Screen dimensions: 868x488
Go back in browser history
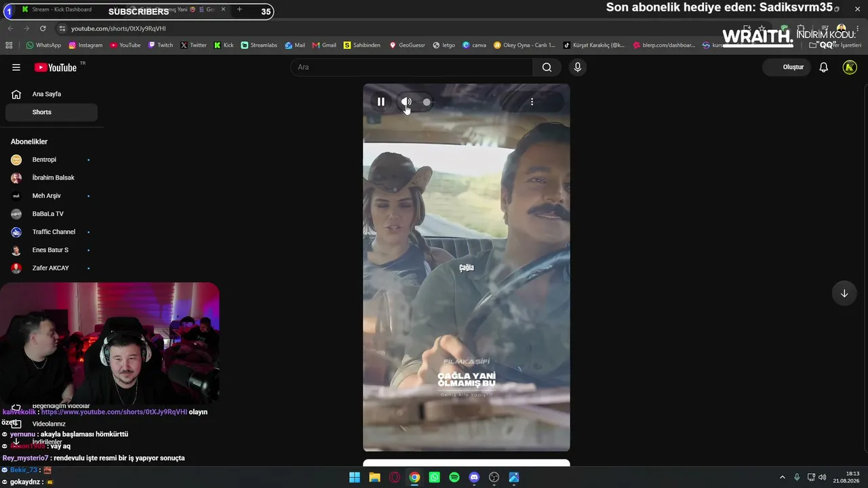(x=10, y=28)
